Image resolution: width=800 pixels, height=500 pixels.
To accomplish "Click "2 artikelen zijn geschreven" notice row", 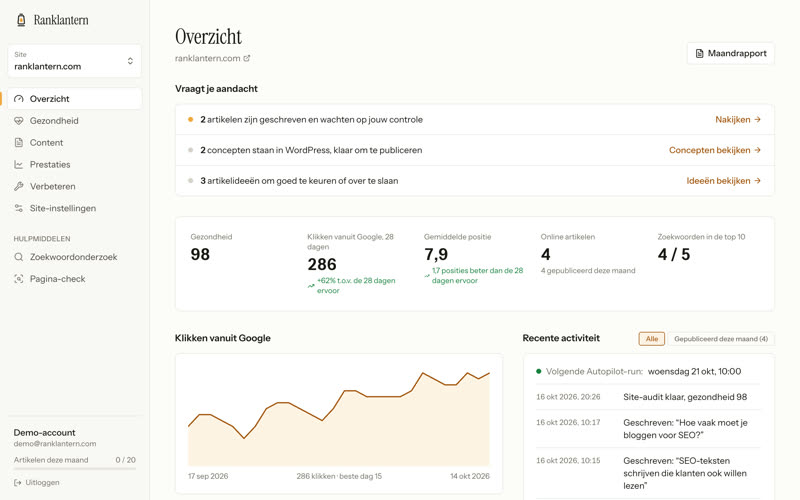I will coord(474,119).
